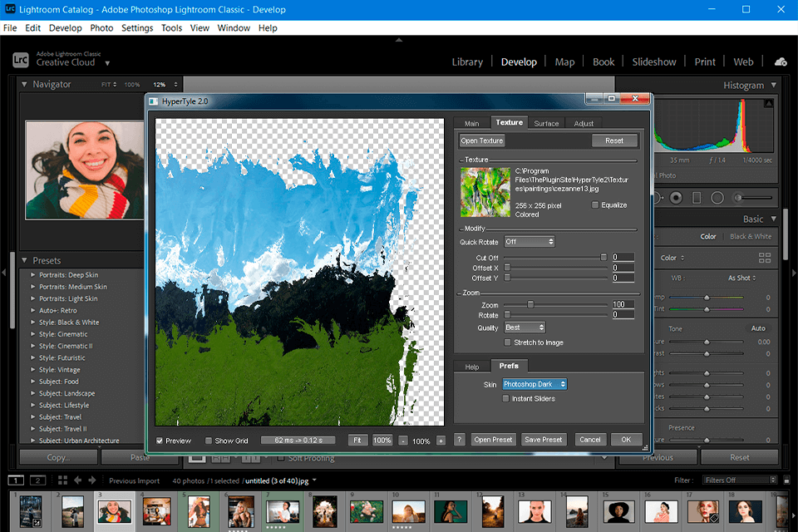Click the Zoom slider handle
The image size is (798, 532).
[x=530, y=304]
